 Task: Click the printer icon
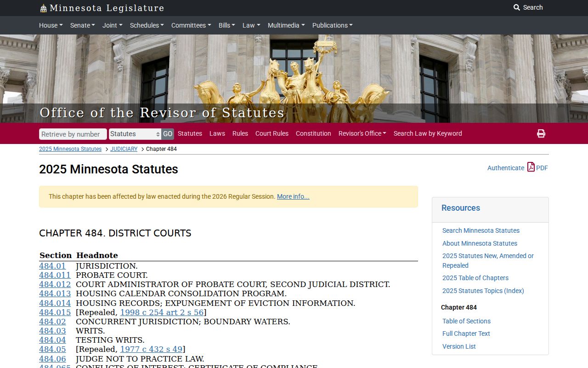pos(541,133)
